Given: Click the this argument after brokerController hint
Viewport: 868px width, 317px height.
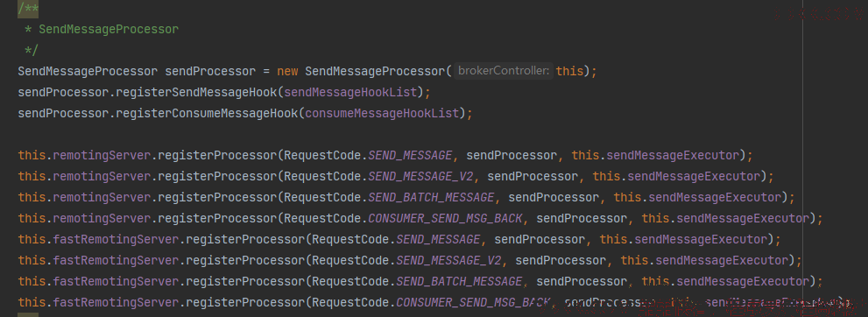Looking at the screenshot, I should coord(569,71).
